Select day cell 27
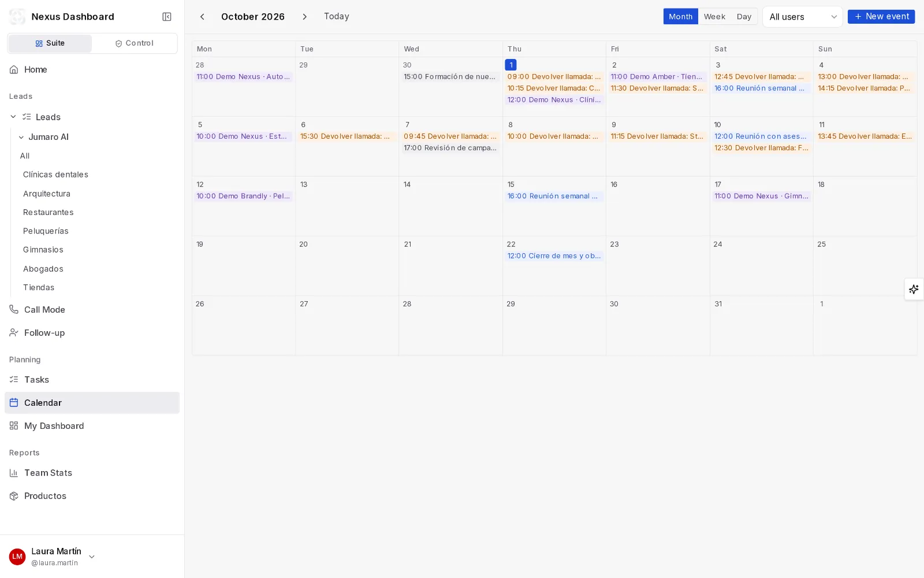The image size is (924, 578). pyautogui.click(x=346, y=325)
